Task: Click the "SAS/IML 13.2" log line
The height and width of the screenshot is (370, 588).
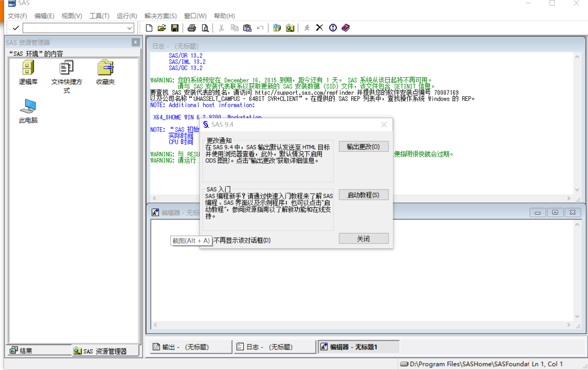Action: coord(187,62)
